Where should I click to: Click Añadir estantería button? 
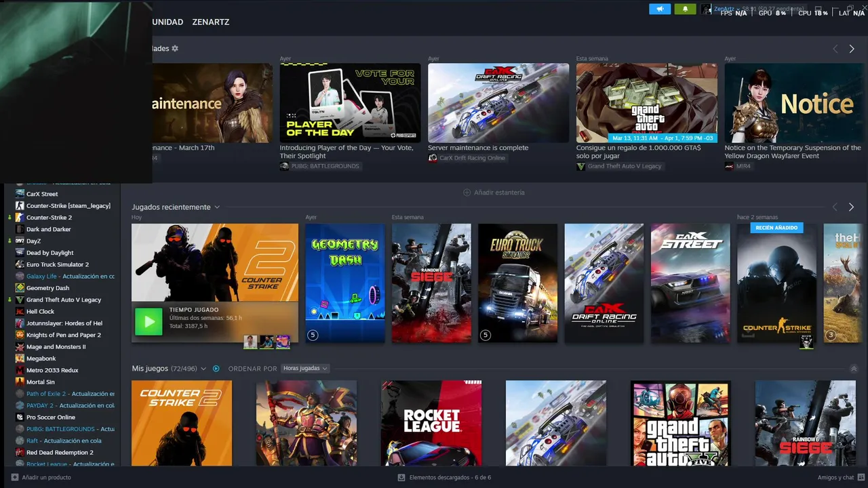pos(494,192)
